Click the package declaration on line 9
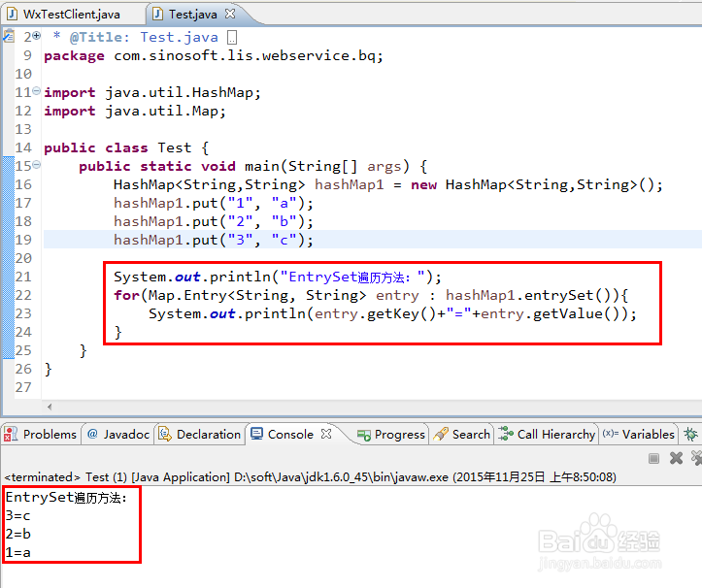 coord(214,56)
